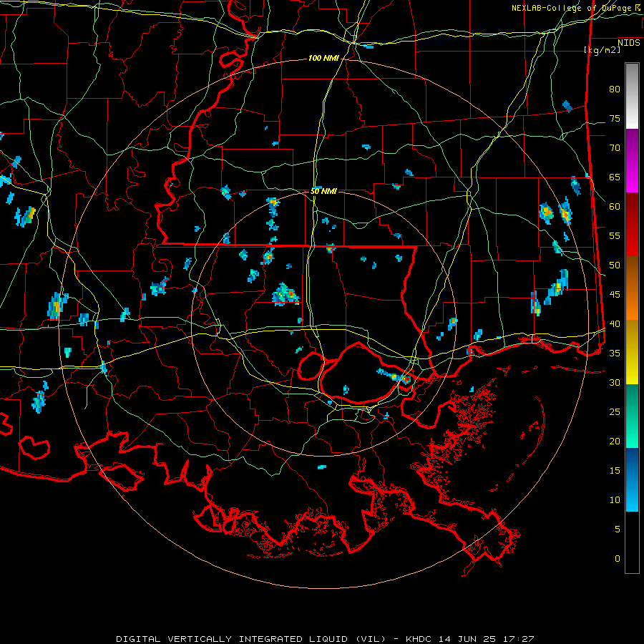The image size is (644, 644).
Task: Click the scale value "70"
Action: coord(615,148)
